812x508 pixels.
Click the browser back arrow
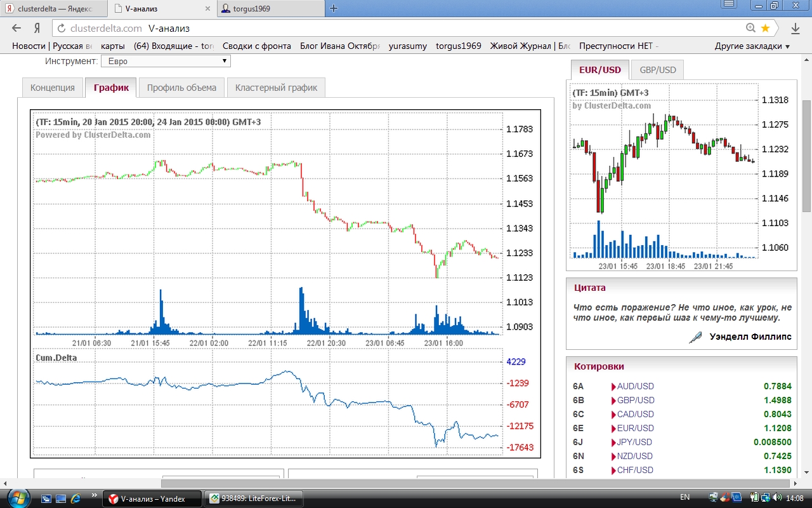(x=17, y=28)
